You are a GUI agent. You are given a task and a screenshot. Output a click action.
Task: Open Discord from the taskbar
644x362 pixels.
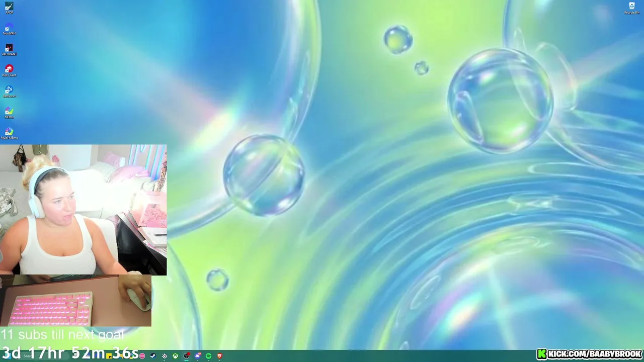pyautogui.click(x=197, y=356)
